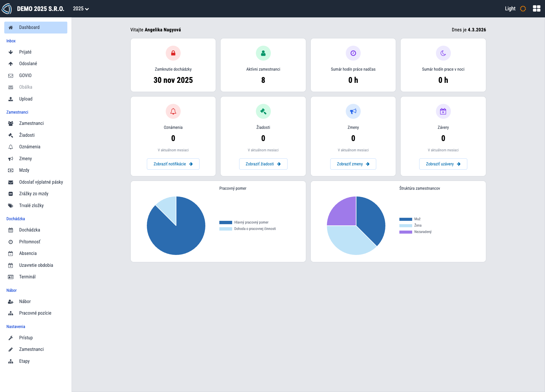The image size is (545, 392).
Task: Click the megaphone icon in Zmeny card
Action: 353,111
